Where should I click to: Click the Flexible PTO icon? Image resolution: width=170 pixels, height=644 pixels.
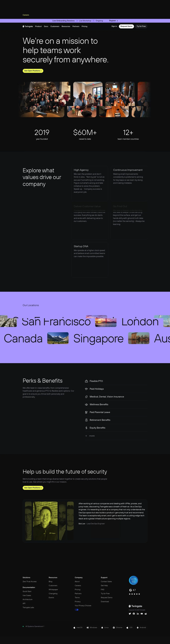click(86, 381)
